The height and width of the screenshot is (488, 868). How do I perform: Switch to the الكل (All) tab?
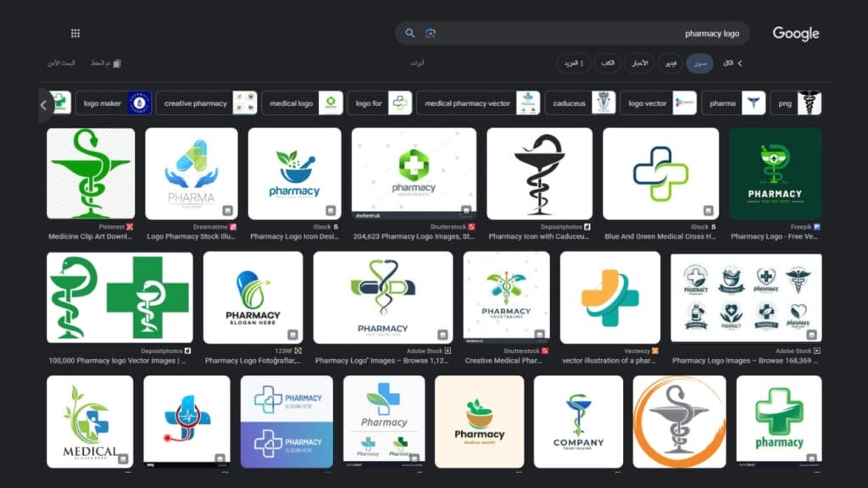(x=728, y=63)
